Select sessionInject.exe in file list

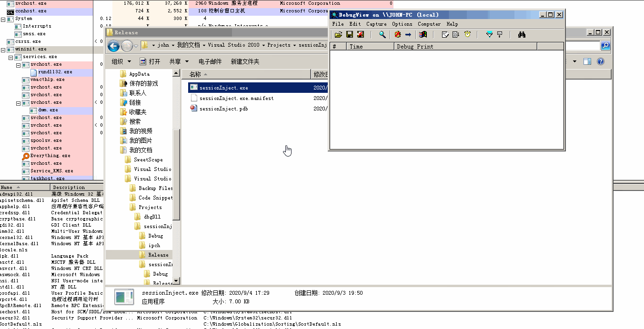coord(223,88)
